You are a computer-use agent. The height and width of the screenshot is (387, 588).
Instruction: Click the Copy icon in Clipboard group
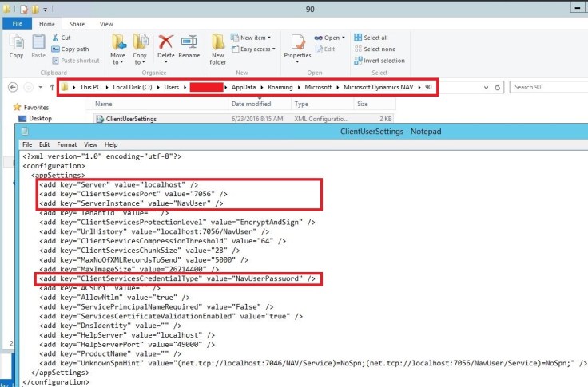[x=16, y=45]
